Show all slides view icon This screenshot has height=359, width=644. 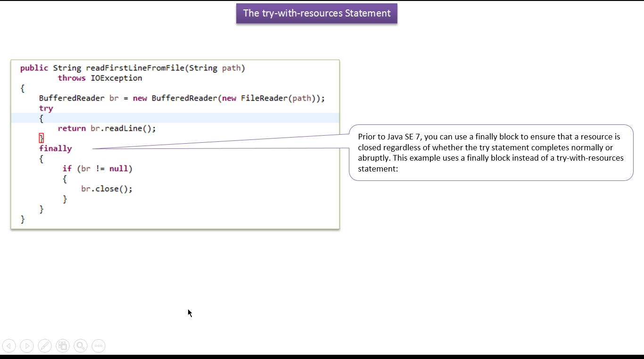point(63,346)
